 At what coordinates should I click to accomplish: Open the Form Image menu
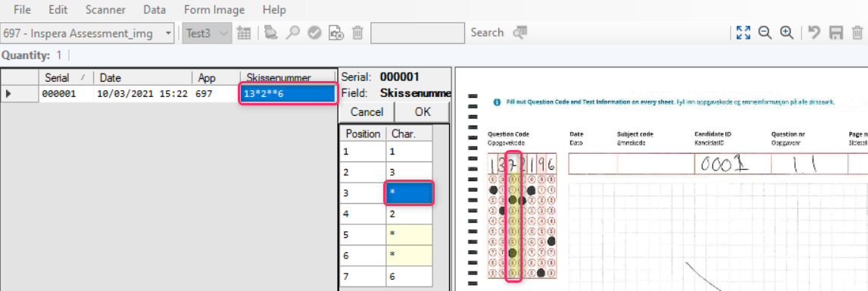point(214,10)
